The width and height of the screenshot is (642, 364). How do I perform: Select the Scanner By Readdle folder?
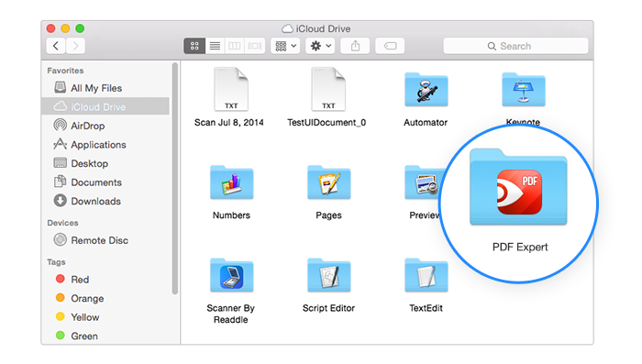[x=231, y=275]
